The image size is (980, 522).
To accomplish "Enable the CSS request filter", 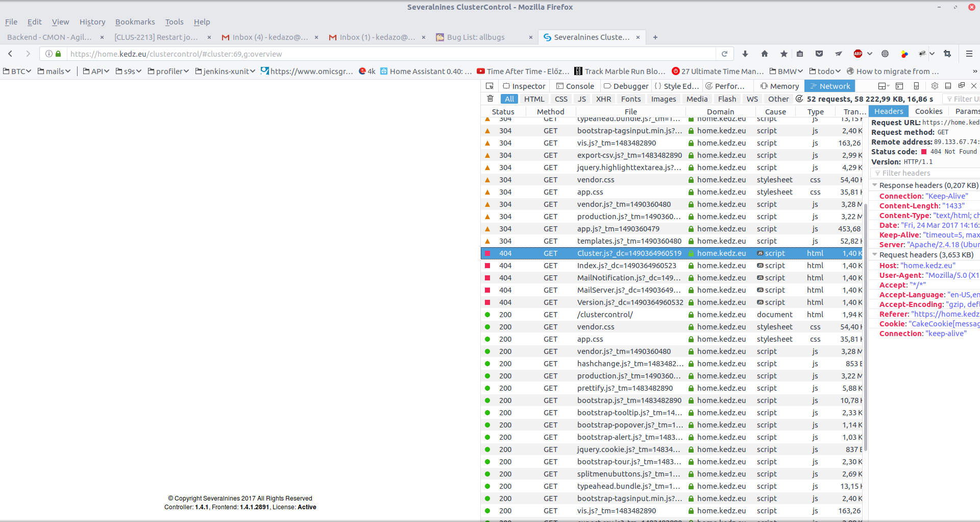I will tap(561, 99).
